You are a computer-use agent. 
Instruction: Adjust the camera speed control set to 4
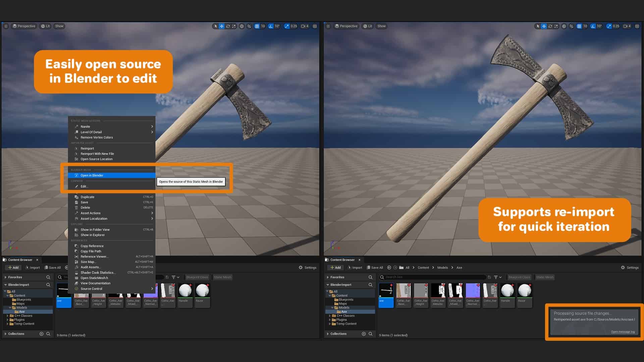point(304,26)
